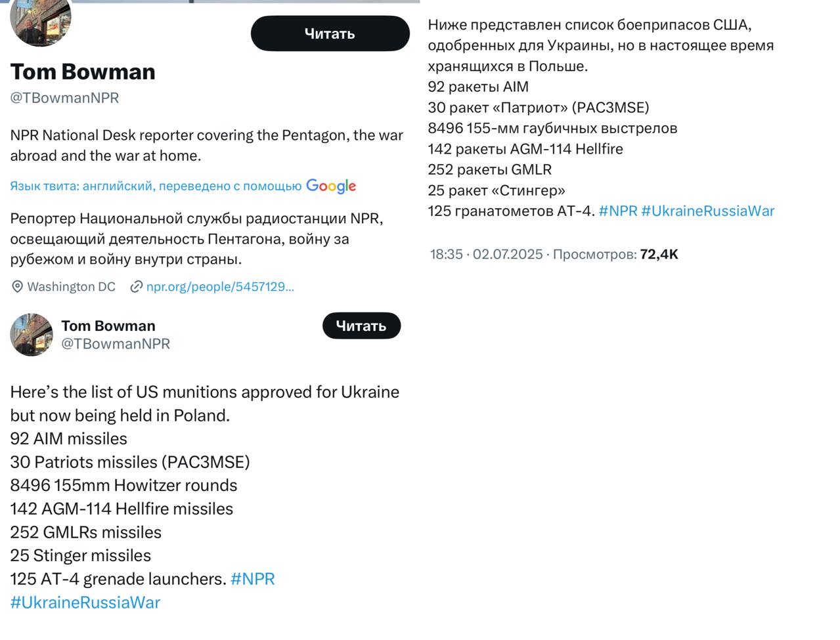Click the large Tom Bowman profile name
840x640 pixels.
[83, 72]
